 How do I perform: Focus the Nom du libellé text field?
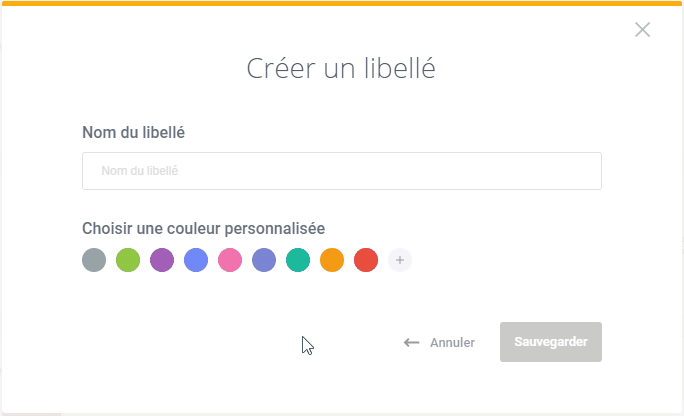342,171
